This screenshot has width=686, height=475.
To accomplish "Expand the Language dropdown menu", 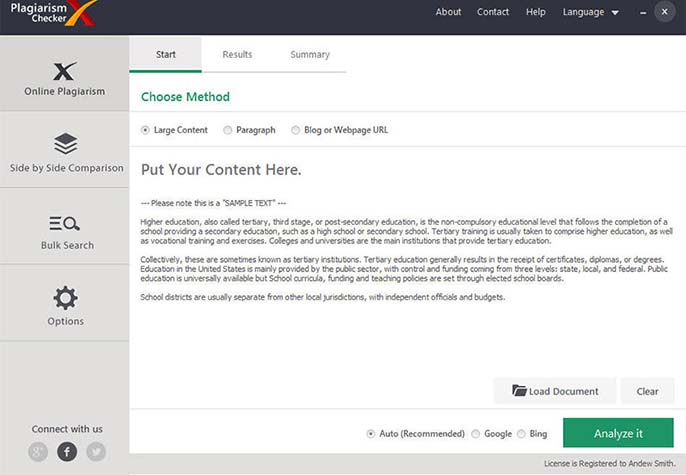I will 591,12.
